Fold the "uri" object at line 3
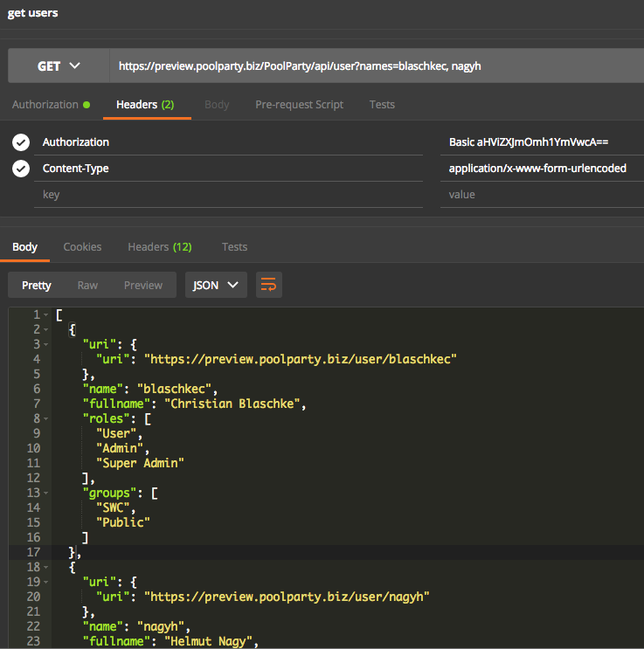The height and width of the screenshot is (649, 644). click(x=46, y=344)
